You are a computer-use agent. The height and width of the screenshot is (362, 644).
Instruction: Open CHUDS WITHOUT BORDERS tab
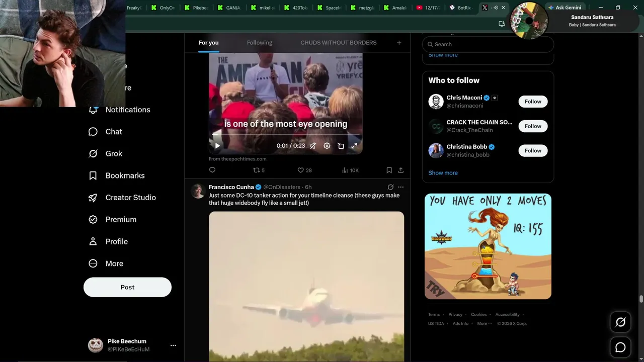pos(339,43)
